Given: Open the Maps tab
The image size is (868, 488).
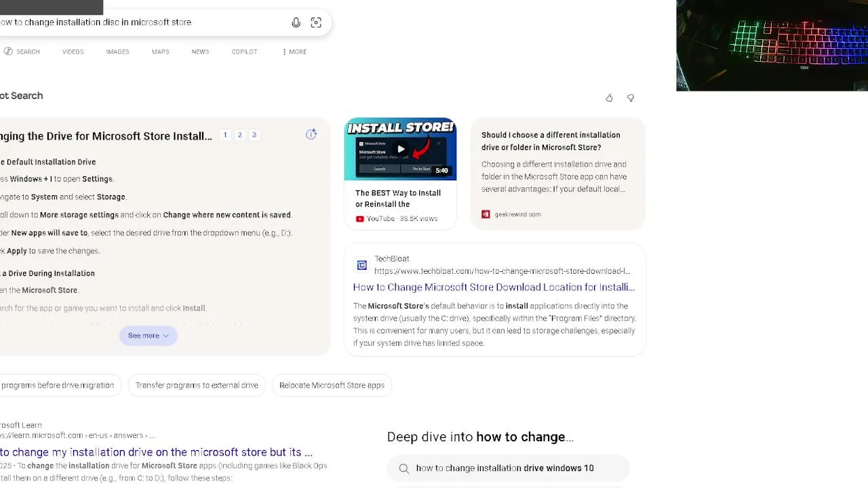Looking at the screenshot, I should coord(161,52).
